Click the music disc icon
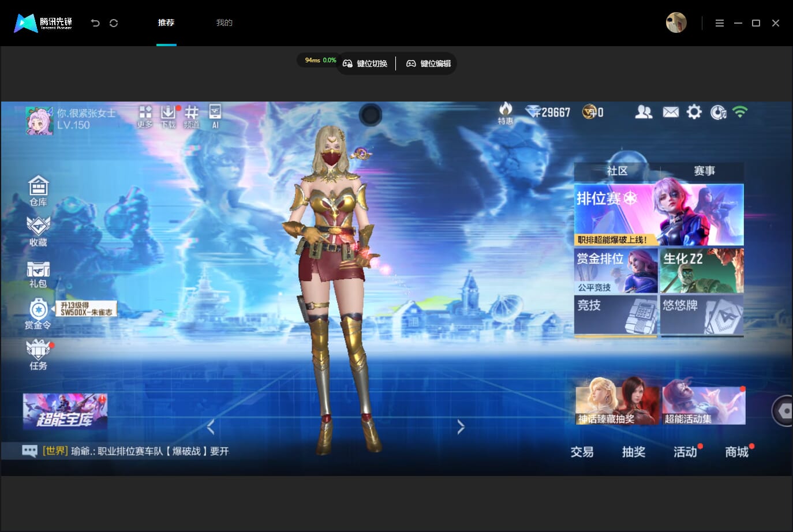This screenshot has height=532, width=793. tap(718, 112)
